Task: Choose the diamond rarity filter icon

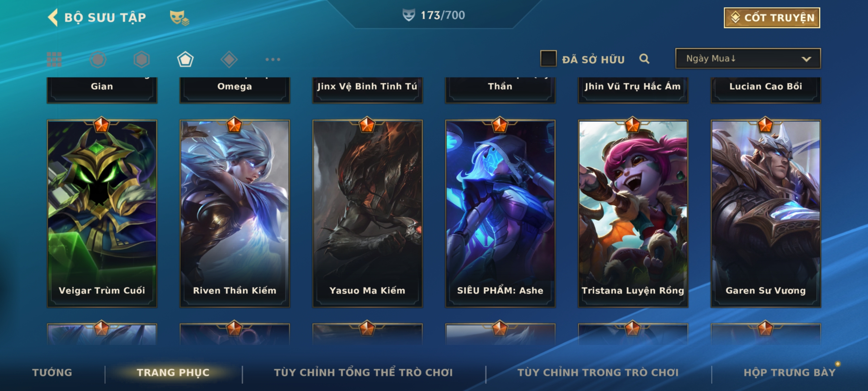Action: point(229,59)
